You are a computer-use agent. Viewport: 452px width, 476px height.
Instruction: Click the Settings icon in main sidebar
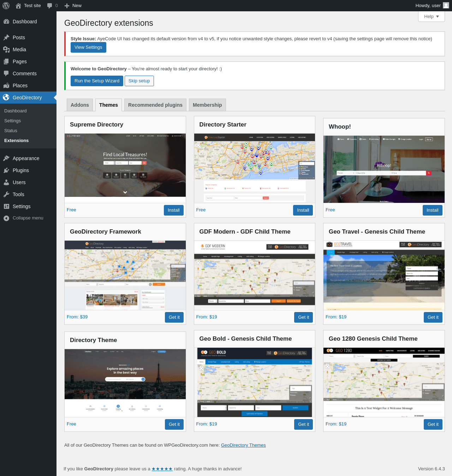(x=6, y=206)
